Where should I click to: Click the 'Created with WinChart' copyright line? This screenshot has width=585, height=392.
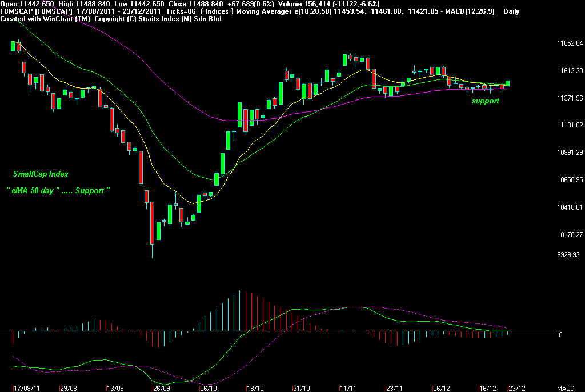pos(110,19)
